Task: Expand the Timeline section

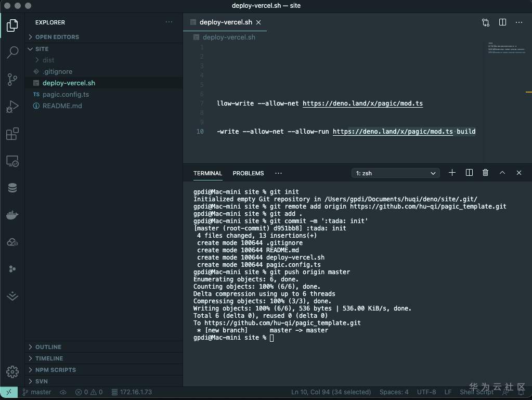Action: 104,358
